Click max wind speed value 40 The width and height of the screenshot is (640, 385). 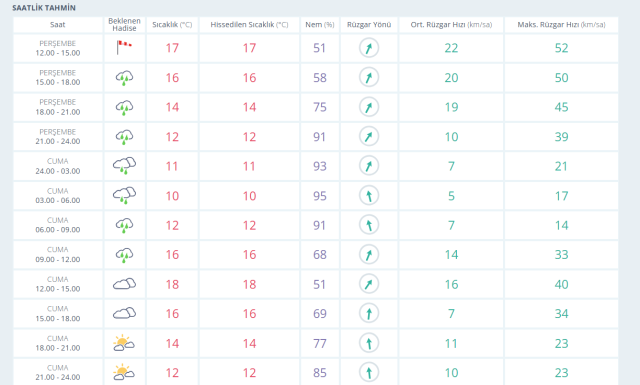pyautogui.click(x=562, y=284)
